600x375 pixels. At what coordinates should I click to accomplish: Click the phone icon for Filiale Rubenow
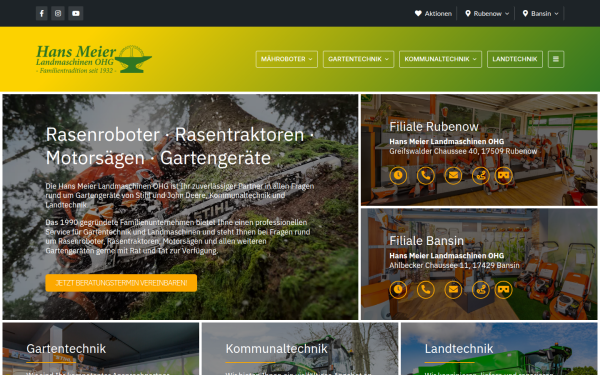(x=426, y=176)
